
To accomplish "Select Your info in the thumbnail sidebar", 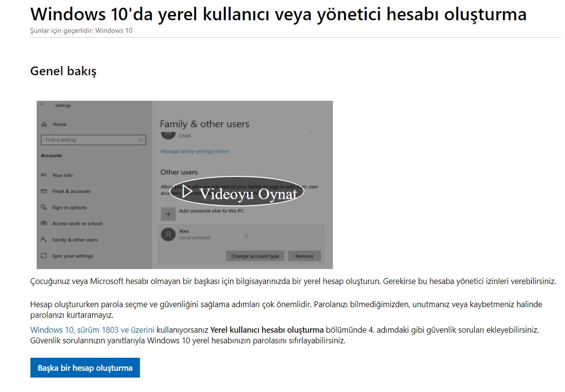I will [x=62, y=176].
